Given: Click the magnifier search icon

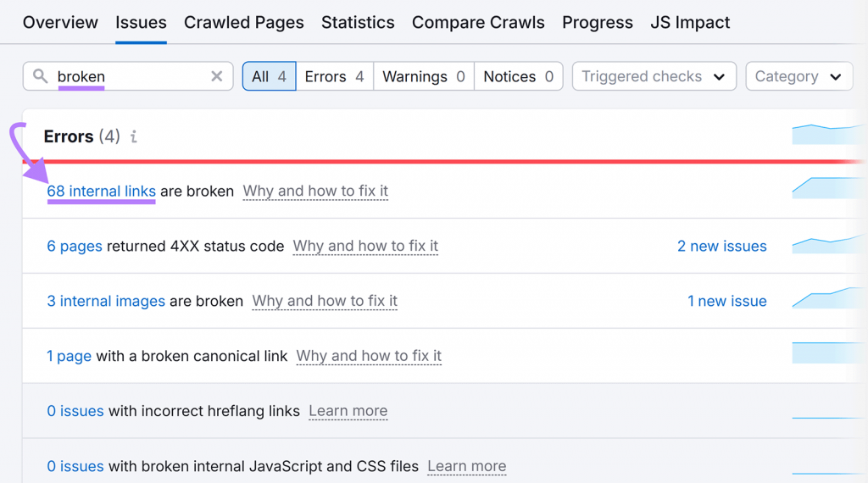Looking at the screenshot, I should point(40,75).
